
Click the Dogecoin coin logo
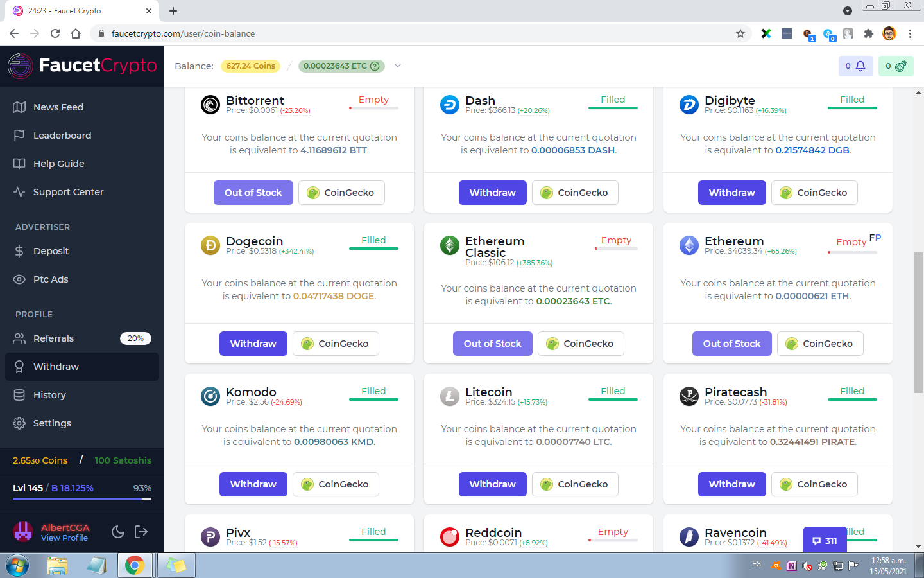[210, 245]
